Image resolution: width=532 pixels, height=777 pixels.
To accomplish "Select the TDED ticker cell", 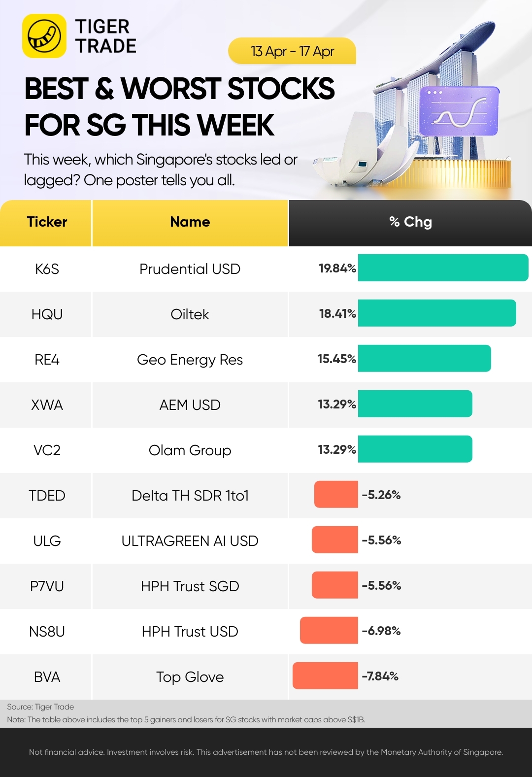I will tap(47, 496).
